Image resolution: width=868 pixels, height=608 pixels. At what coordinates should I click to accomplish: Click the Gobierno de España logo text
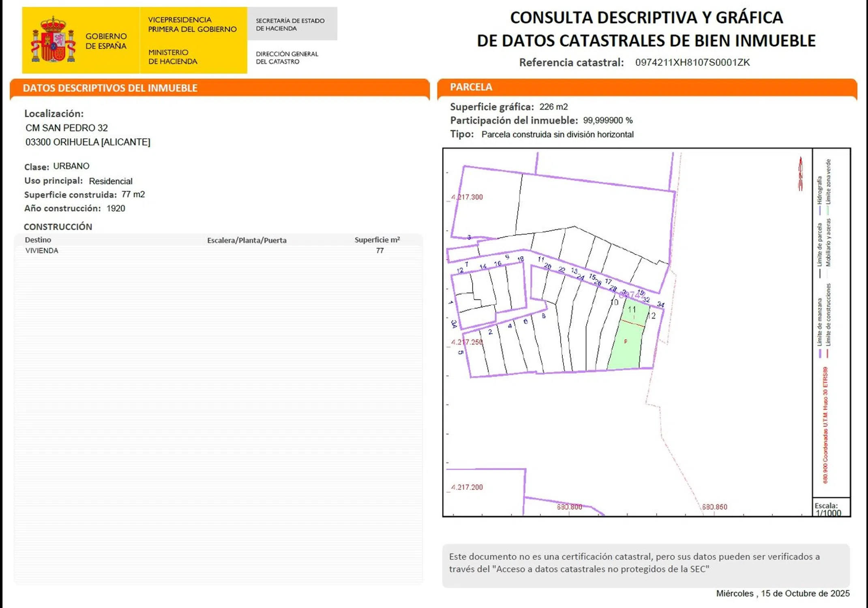pos(106,41)
